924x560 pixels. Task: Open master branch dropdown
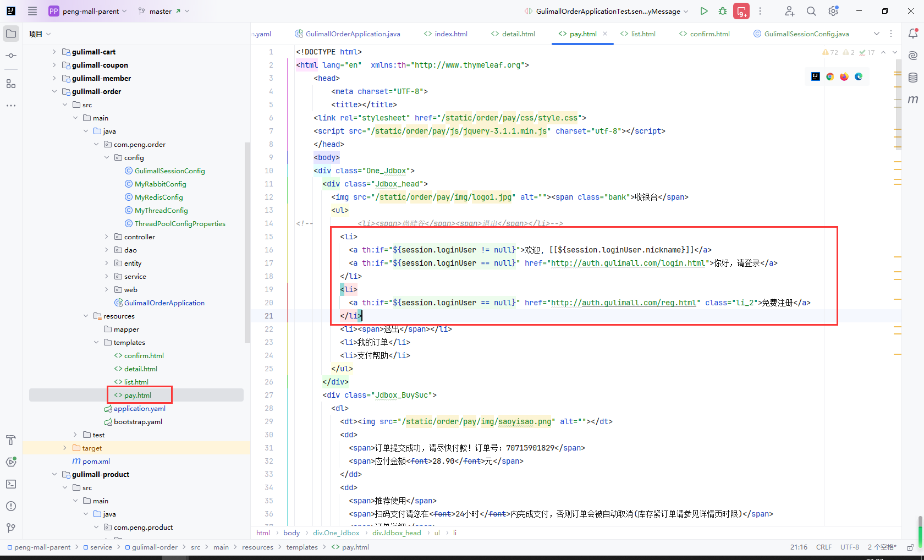pos(163,11)
